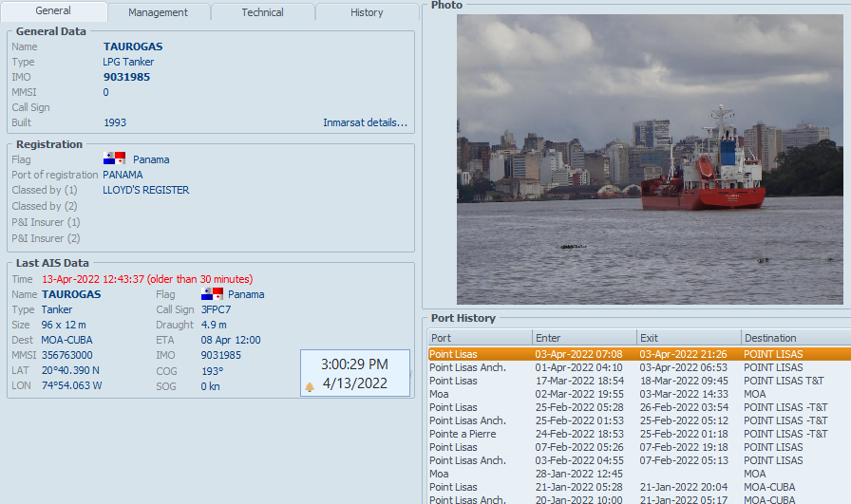Viewport: 851px width, 504px height.
Task: Select the highlighted Point Lisas 03-Apr-2022 row
Action: [639, 354]
